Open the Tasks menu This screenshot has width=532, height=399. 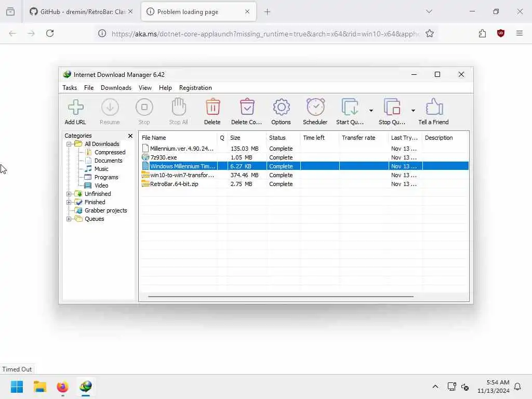(x=70, y=87)
